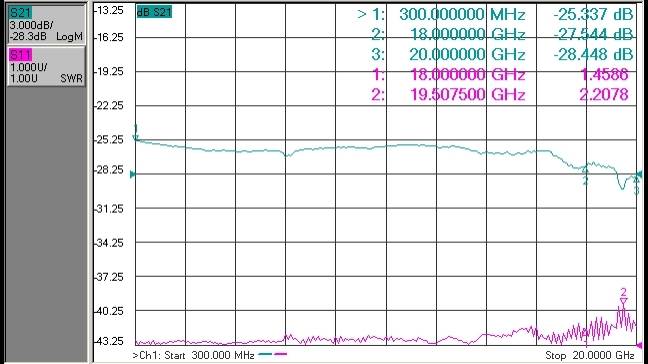Click the 1.000U/ scale value
The image size is (648, 364).
click(29, 67)
